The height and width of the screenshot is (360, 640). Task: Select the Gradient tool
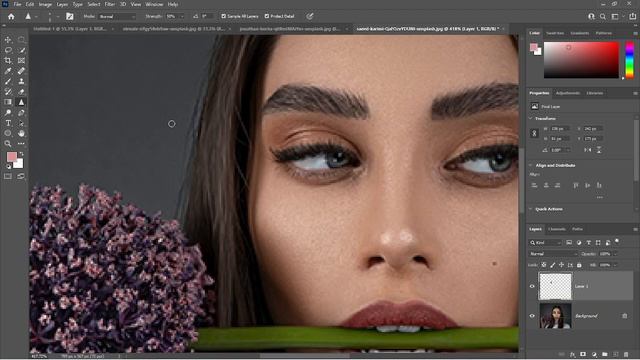(8, 102)
